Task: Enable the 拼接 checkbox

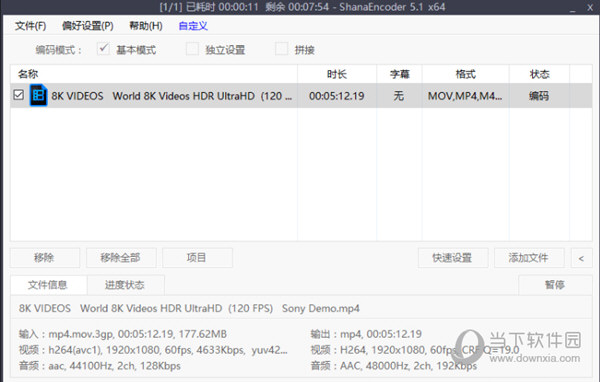Action: tap(282, 49)
